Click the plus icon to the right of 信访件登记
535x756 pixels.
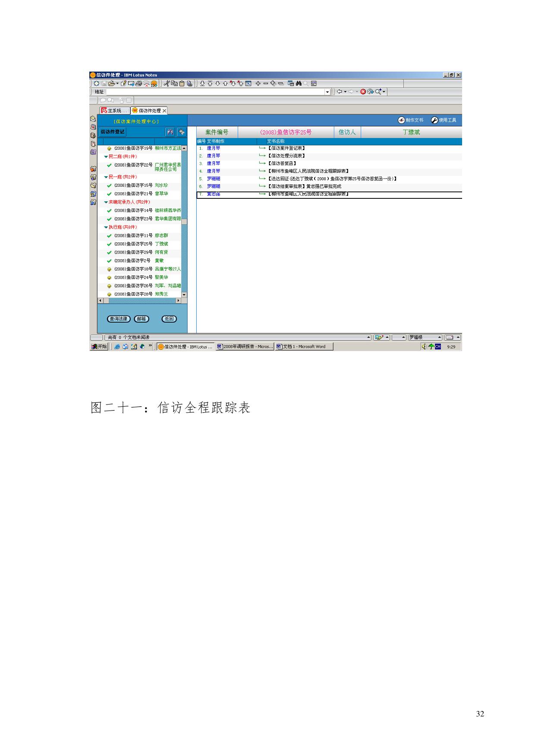182,132
